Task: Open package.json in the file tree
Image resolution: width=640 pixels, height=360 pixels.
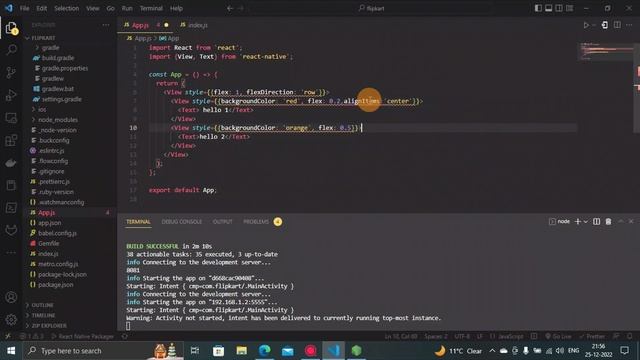Action: [x=56, y=285]
